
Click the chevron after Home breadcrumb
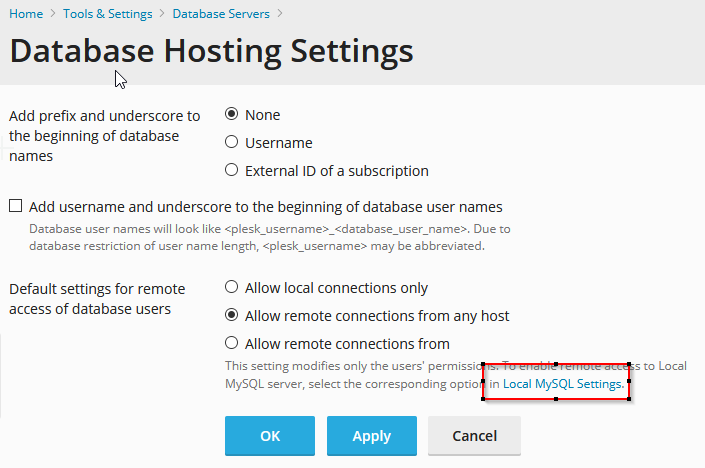[52, 14]
